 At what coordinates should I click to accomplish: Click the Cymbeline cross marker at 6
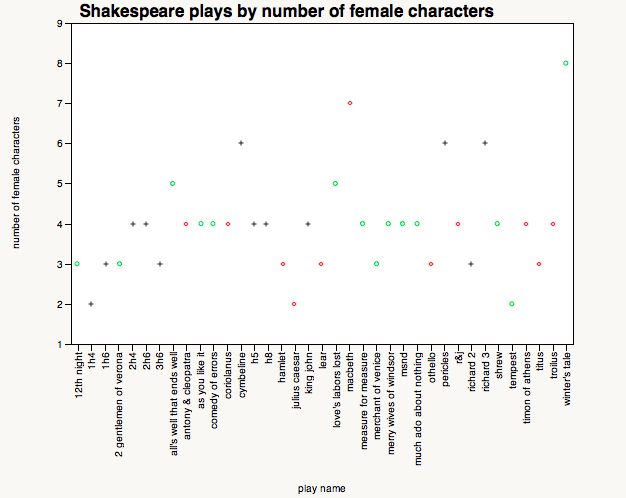(x=241, y=143)
